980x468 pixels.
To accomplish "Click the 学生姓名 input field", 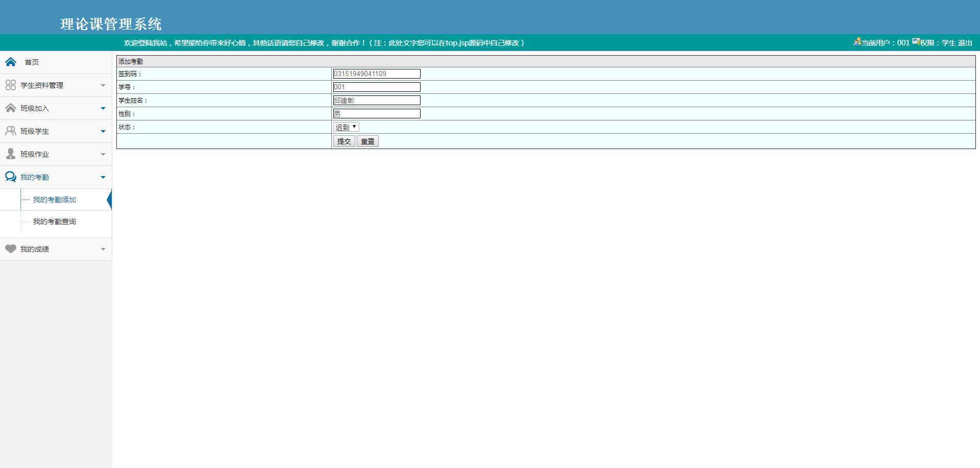I will click(x=377, y=100).
